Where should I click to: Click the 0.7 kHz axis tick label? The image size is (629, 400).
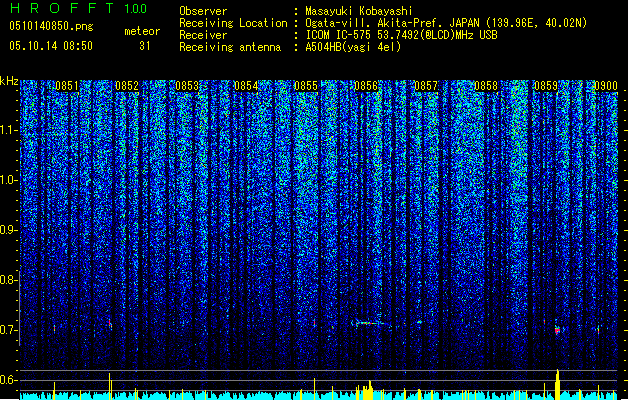click(9, 330)
